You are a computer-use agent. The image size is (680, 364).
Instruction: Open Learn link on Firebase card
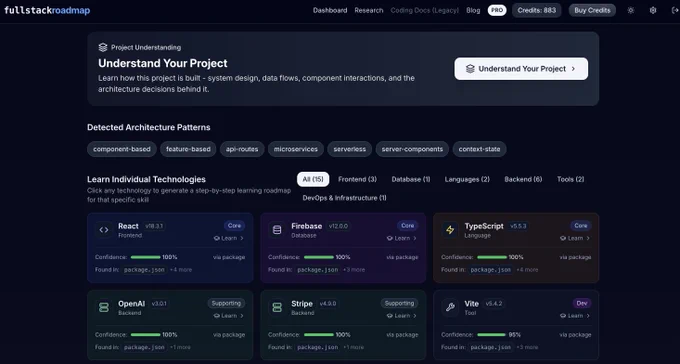pos(402,238)
